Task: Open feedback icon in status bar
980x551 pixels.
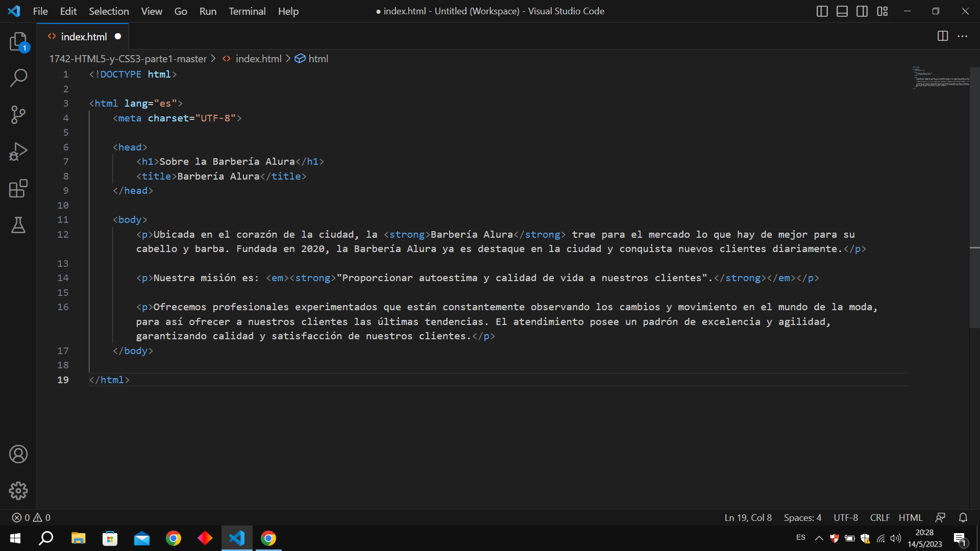Action: 940,517
